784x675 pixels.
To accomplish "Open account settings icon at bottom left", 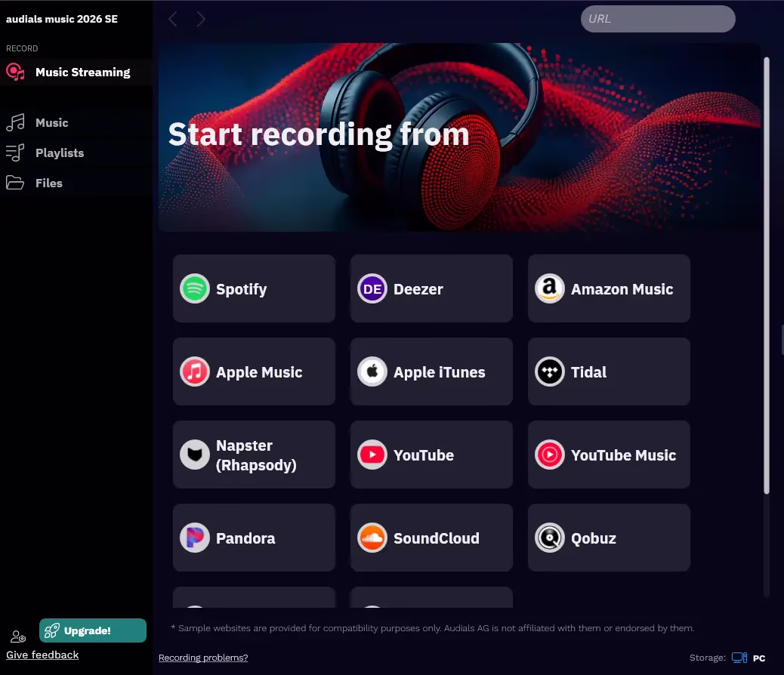I will [18, 637].
